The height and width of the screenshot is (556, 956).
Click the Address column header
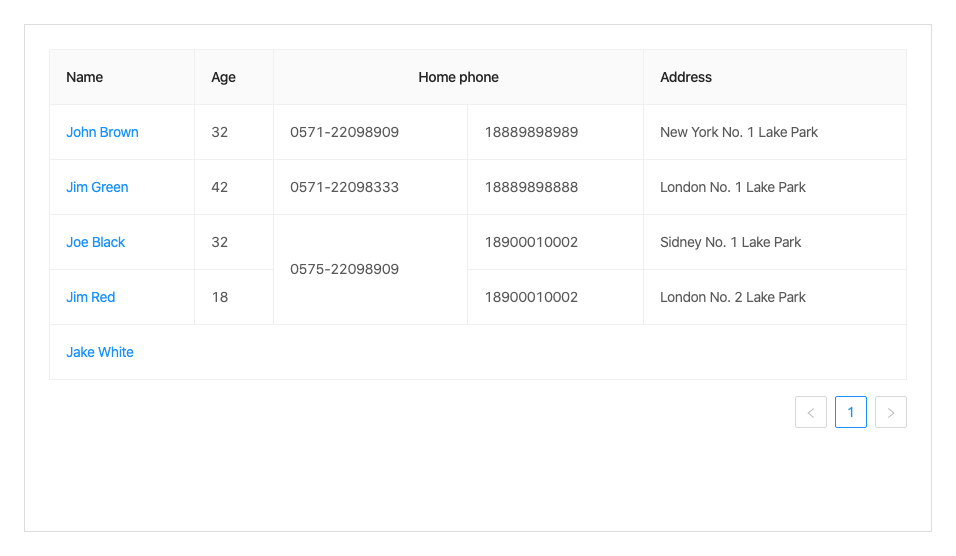(x=686, y=77)
